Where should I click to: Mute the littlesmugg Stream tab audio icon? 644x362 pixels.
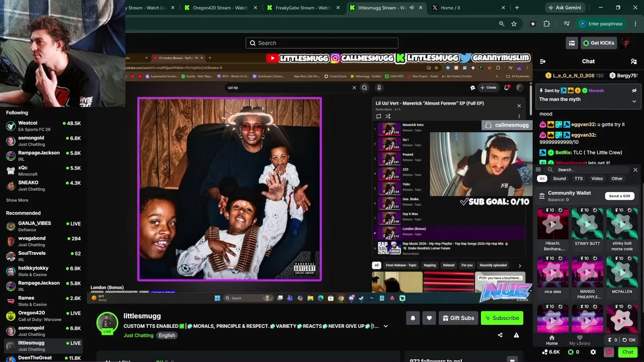coord(412,8)
